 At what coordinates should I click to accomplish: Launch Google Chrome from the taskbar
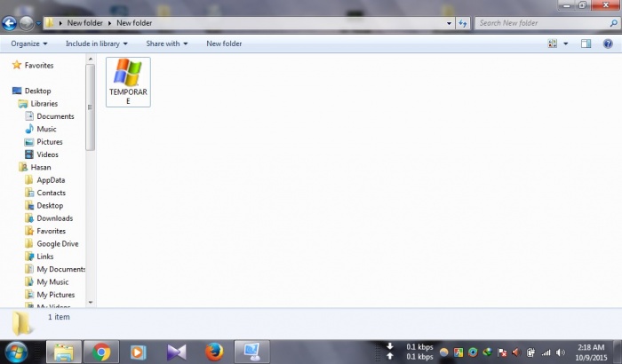(101, 352)
